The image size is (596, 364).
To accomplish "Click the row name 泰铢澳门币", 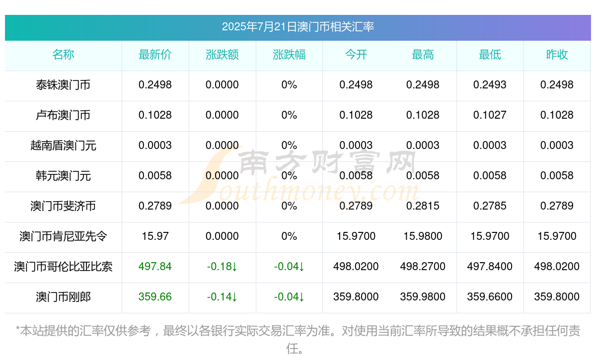I will point(63,85).
